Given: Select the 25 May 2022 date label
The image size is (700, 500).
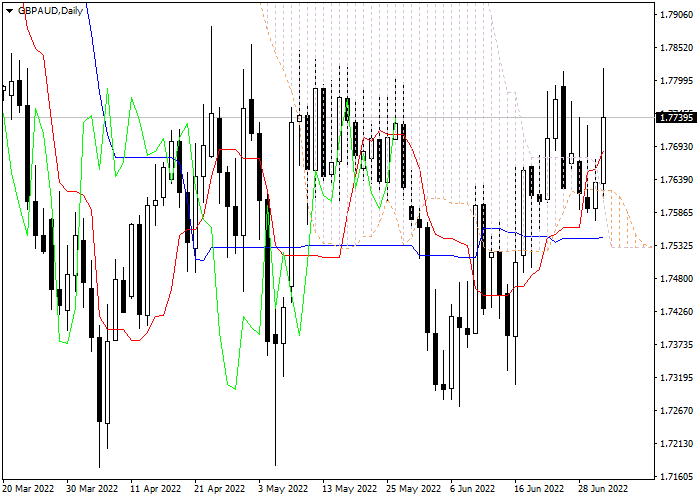Looking at the screenshot, I should [x=414, y=489].
